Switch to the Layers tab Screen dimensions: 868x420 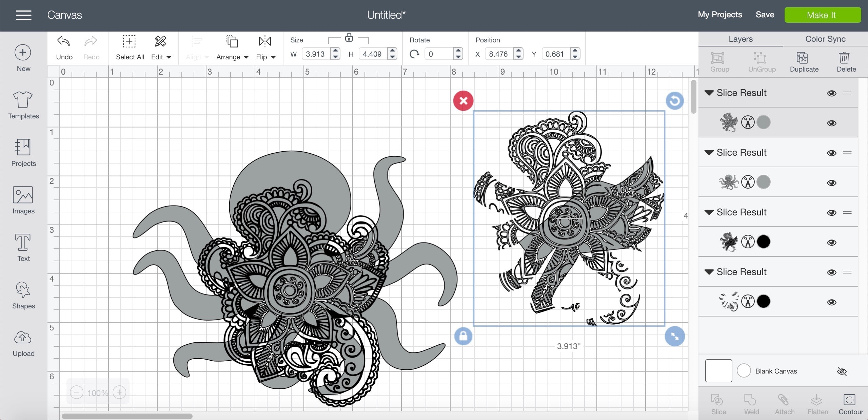(741, 39)
